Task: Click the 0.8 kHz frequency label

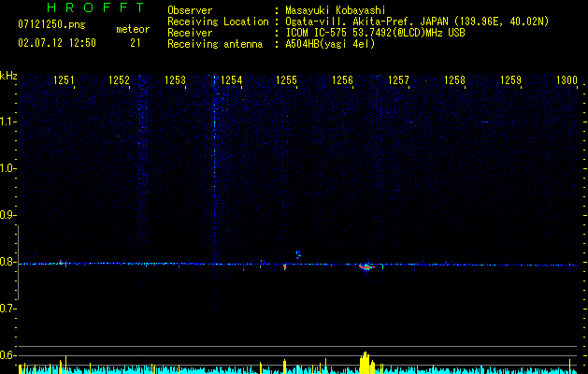Action: tap(7, 262)
